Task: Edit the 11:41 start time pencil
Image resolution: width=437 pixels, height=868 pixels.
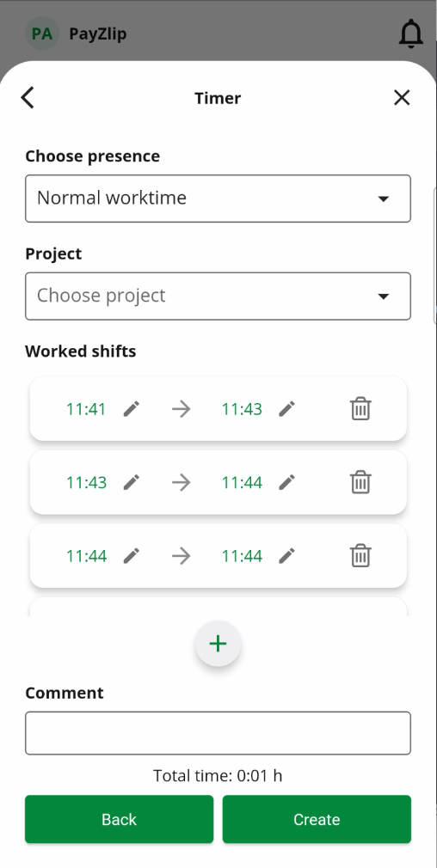Action: [x=132, y=409]
